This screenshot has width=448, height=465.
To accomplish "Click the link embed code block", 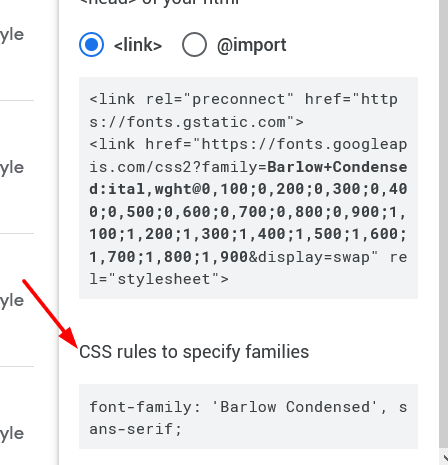I will pos(248,188).
